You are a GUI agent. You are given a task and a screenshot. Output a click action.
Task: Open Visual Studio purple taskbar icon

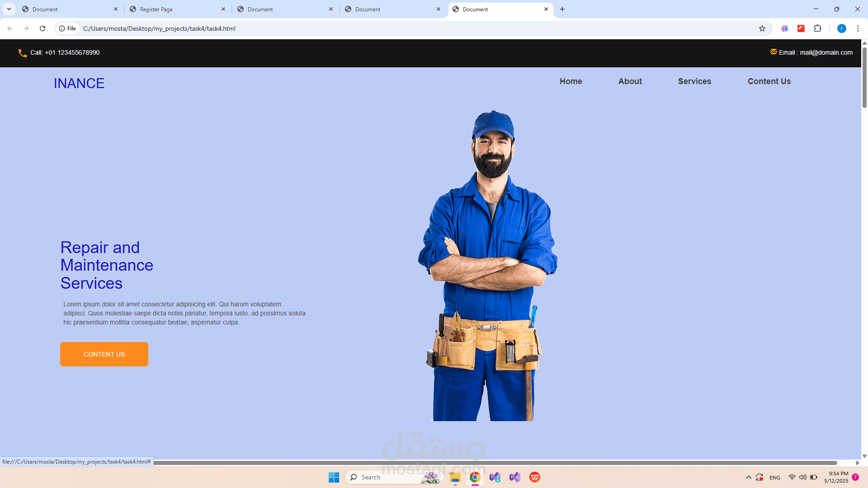click(515, 477)
